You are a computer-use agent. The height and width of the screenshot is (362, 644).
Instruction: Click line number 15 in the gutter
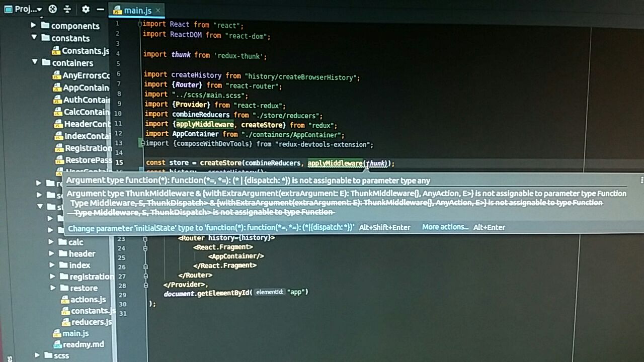pyautogui.click(x=119, y=162)
